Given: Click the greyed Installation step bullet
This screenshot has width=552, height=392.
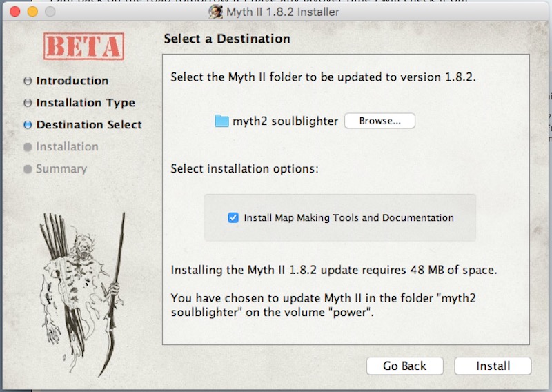Looking at the screenshot, I should [28, 147].
